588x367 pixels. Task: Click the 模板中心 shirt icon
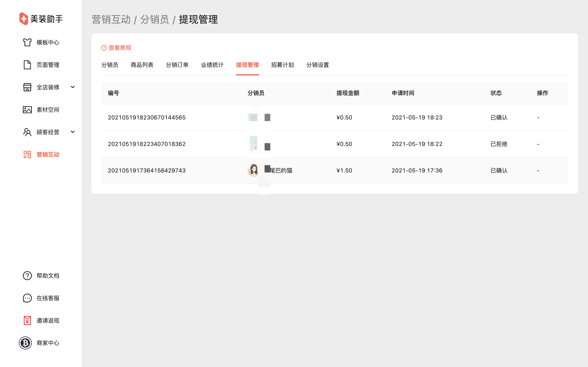pos(27,42)
